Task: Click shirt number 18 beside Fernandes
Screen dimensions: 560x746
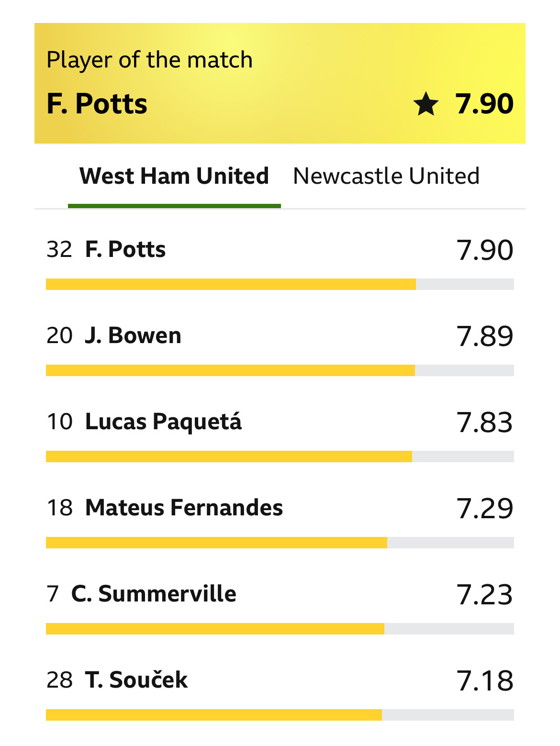Action: pos(59,508)
